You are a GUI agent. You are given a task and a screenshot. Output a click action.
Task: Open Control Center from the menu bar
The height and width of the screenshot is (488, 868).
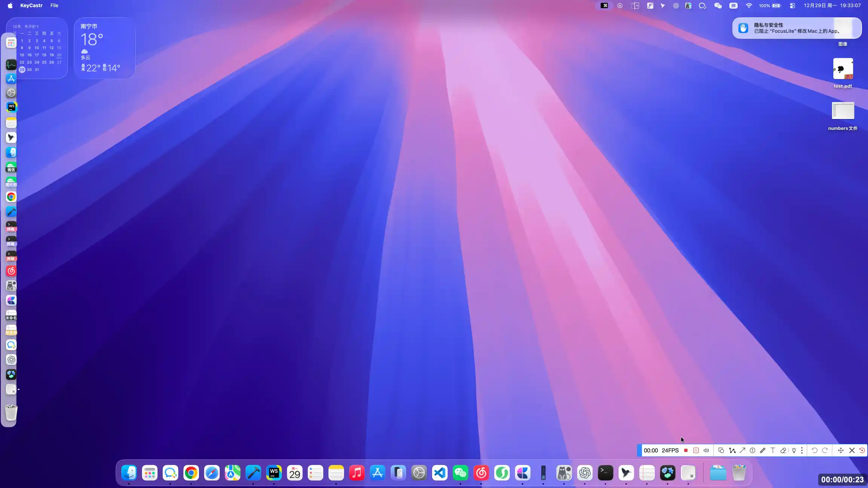pyautogui.click(x=792, y=6)
